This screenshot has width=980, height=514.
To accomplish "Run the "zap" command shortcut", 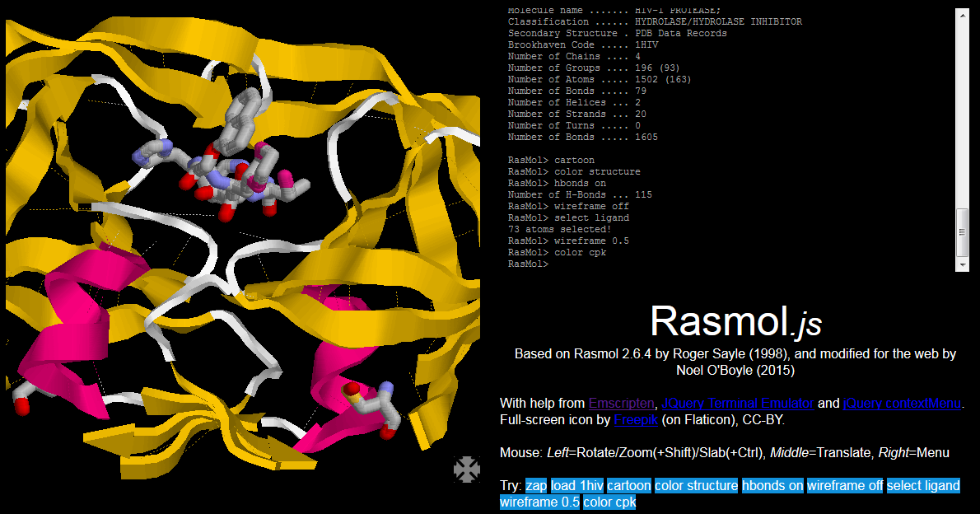I will pos(535,486).
